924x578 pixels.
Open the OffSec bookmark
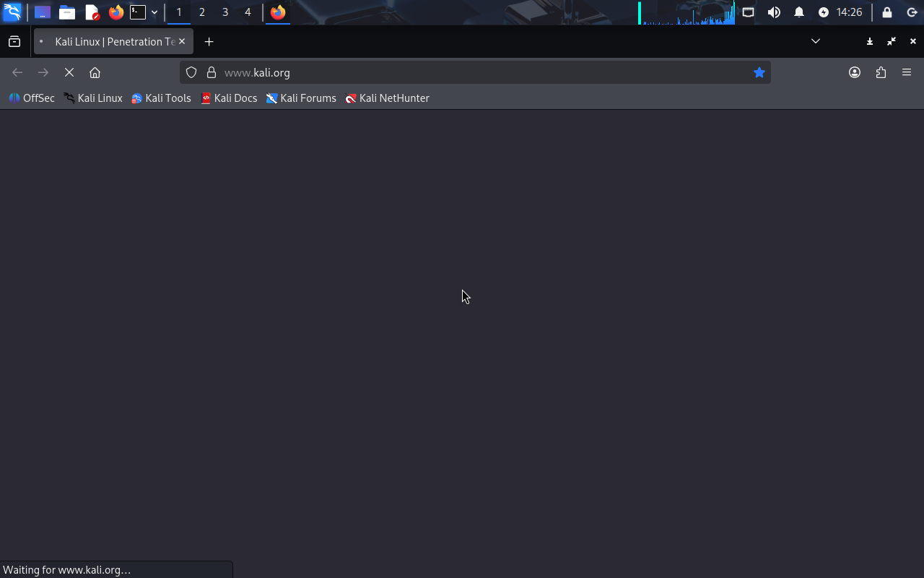tap(32, 98)
